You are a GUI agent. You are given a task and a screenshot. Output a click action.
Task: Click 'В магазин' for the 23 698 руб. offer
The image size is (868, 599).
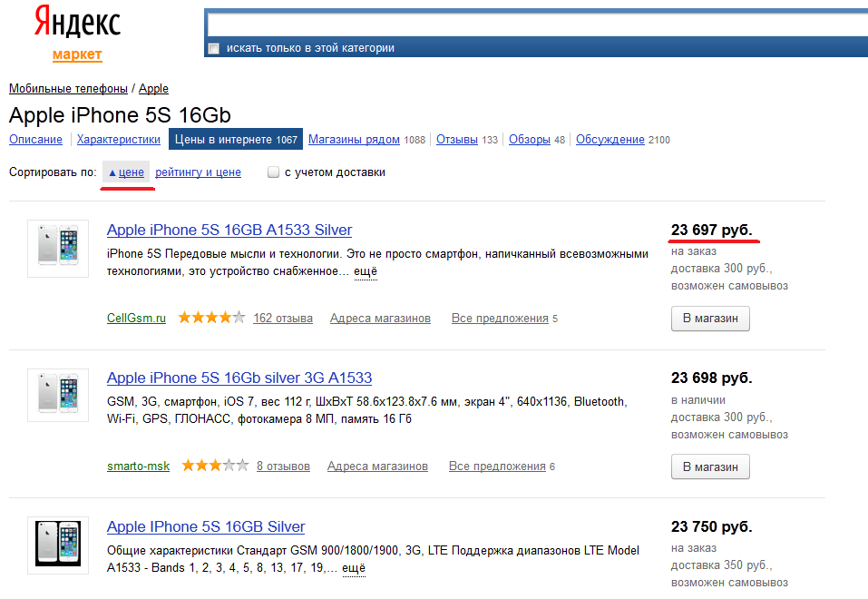[x=710, y=466]
